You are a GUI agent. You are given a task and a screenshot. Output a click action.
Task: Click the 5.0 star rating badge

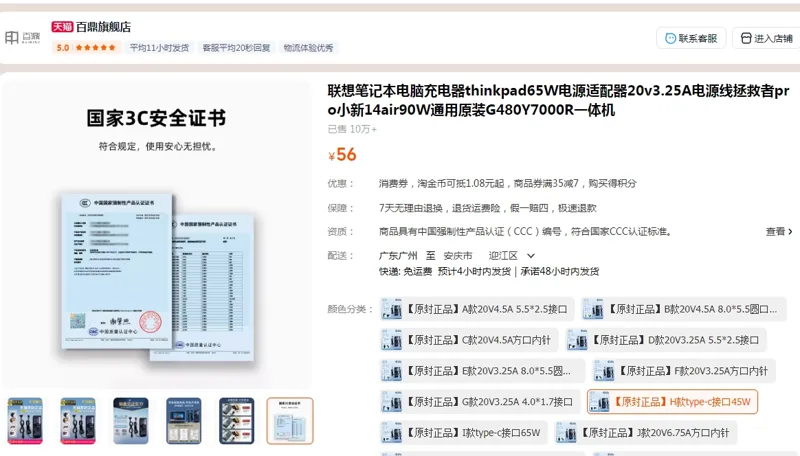coord(86,47)
